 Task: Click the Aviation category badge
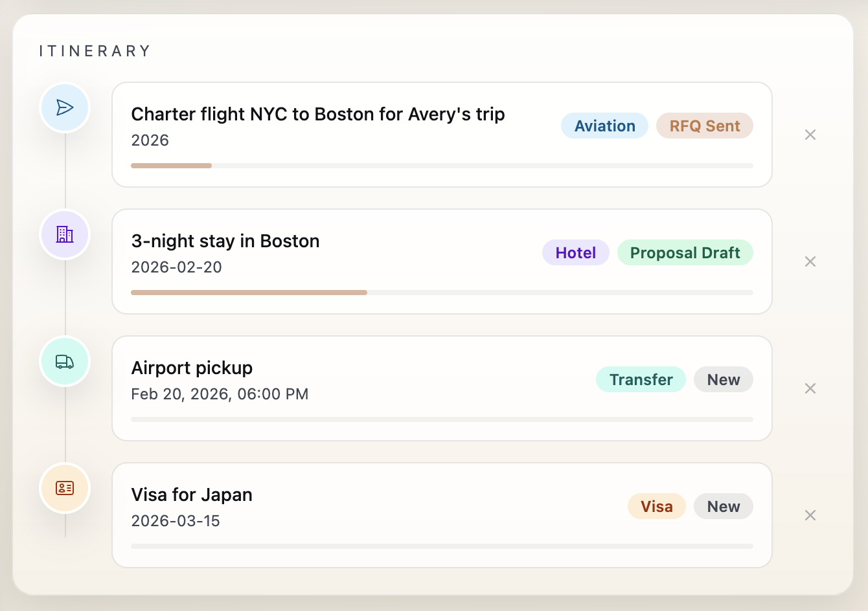604,126
